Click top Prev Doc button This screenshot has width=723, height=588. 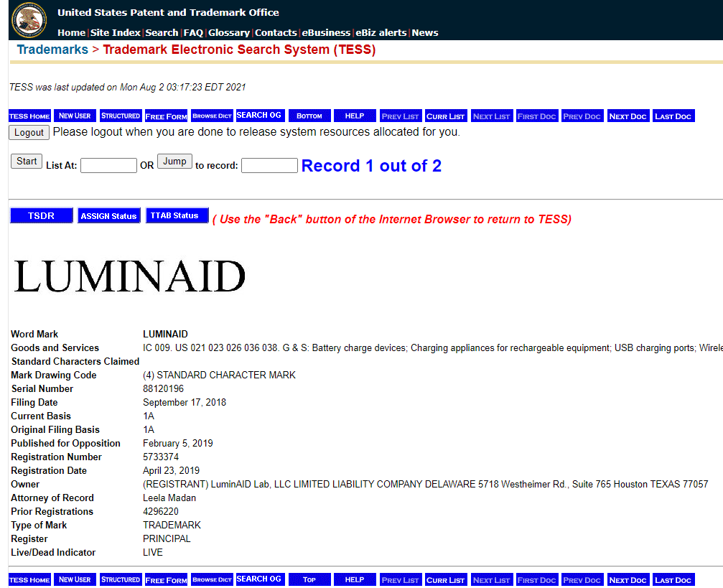[582, 116]
